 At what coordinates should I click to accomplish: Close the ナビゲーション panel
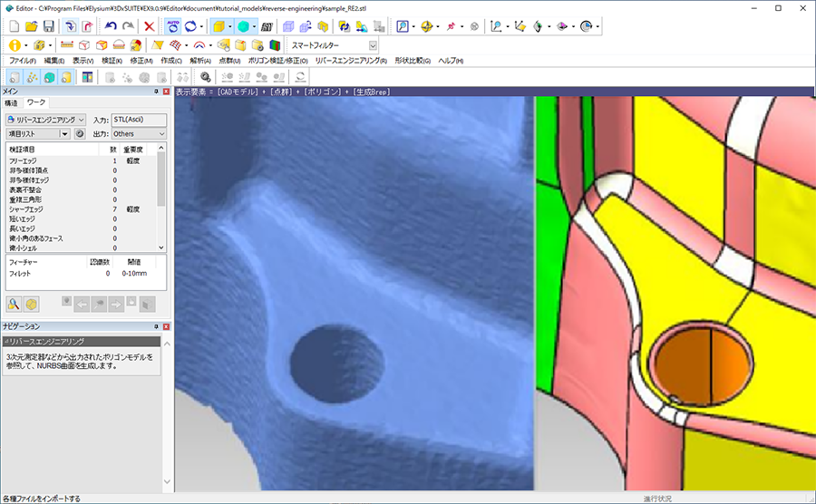pyautogui.click(x=166, y=326)
